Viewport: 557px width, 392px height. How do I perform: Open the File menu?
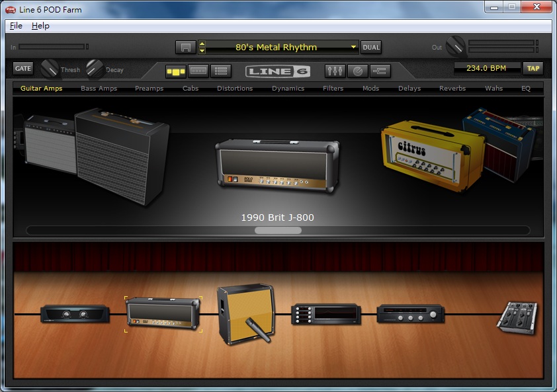point(16,26)
